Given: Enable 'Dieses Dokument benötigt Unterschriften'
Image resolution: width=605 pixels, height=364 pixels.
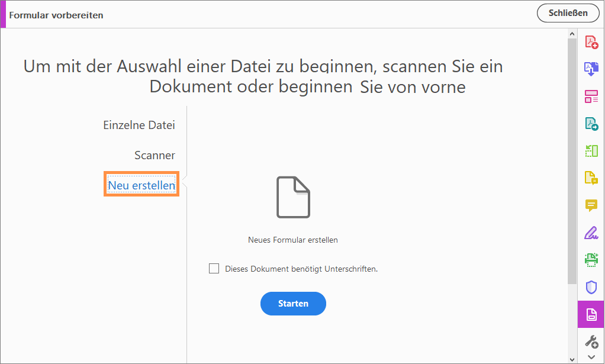Looking at the screenshot, I should (x=214, y=269).
